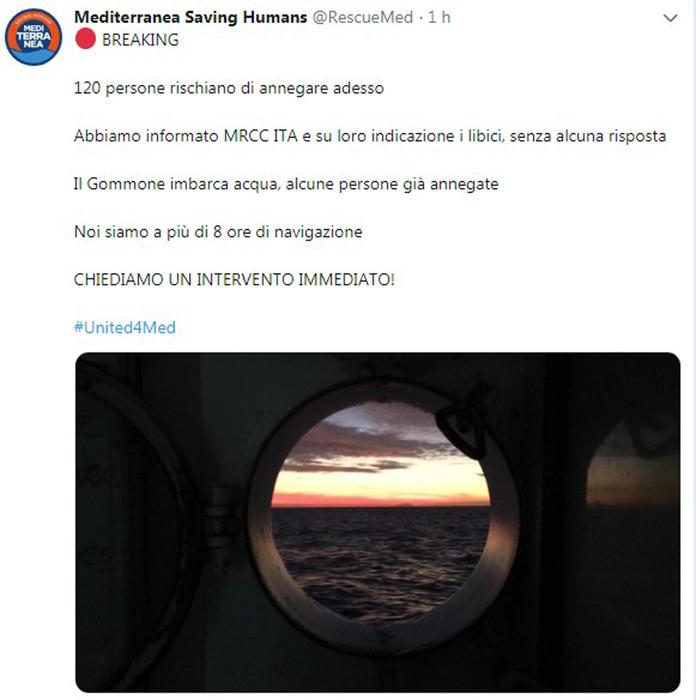This screenshot has height=700, width=696.
Task: Visit the @RescueMed handle link
Action: [x=363, y=17]
